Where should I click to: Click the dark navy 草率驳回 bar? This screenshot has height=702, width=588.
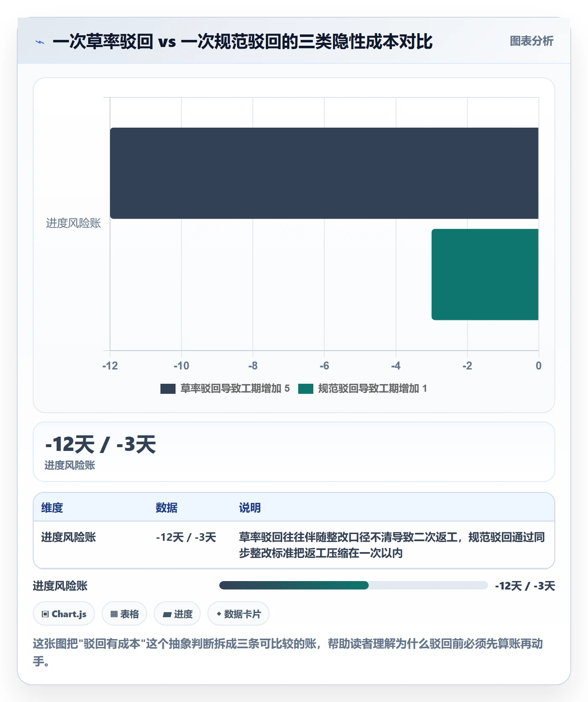pos(324,173)
